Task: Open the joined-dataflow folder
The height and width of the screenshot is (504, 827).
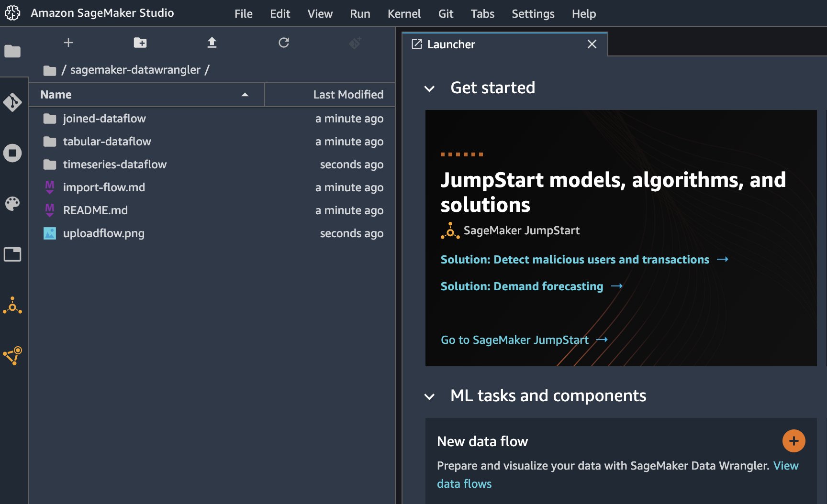Action: click(212, 119)
